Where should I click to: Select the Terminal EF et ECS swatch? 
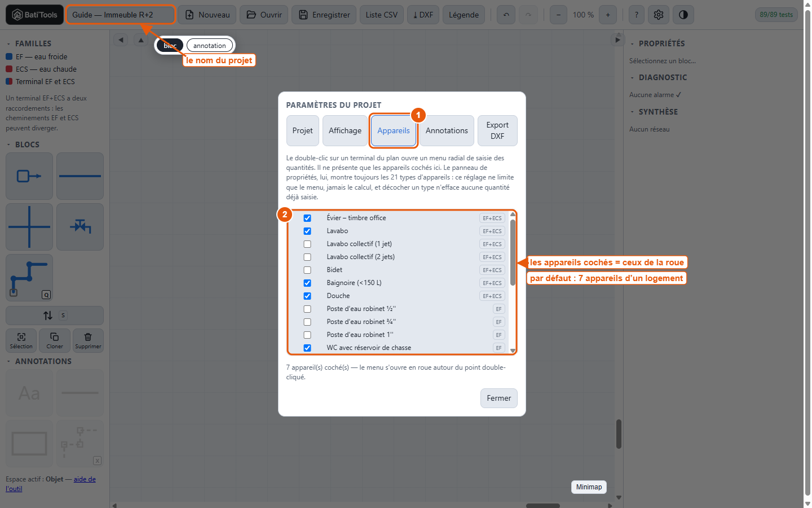click(9, 81)
